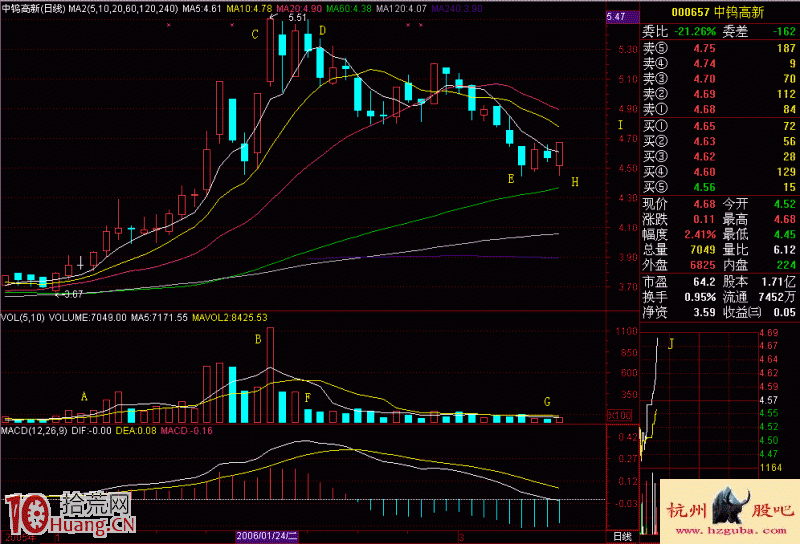
Task: Click the MAVOL2:8425.53 reading
Action: click(230, 317)
